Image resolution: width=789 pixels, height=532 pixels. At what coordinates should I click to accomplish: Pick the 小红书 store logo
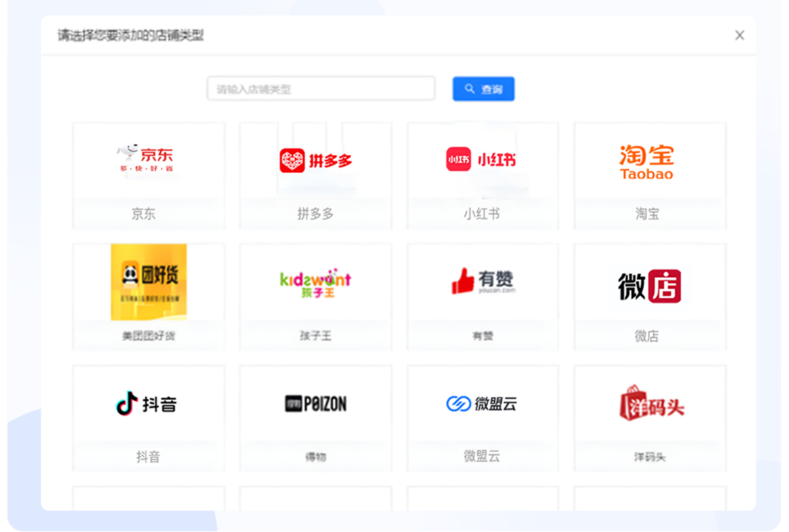tap(481, 159)
